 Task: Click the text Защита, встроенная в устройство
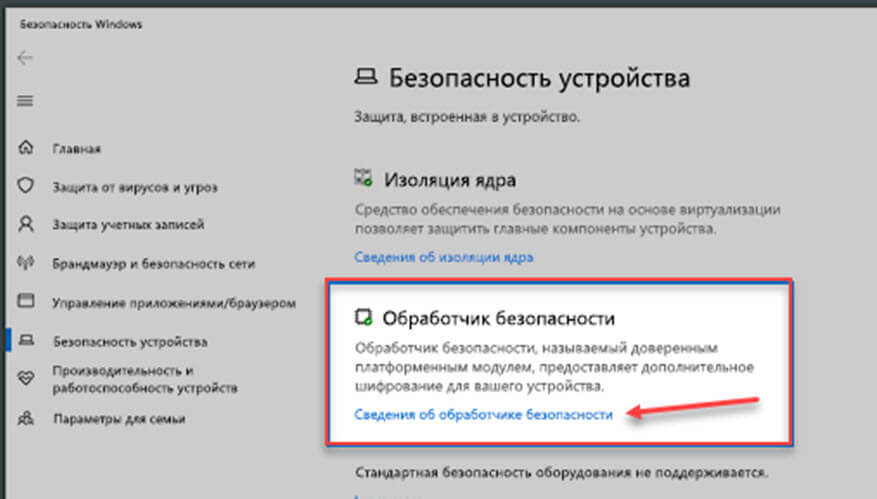467,117
